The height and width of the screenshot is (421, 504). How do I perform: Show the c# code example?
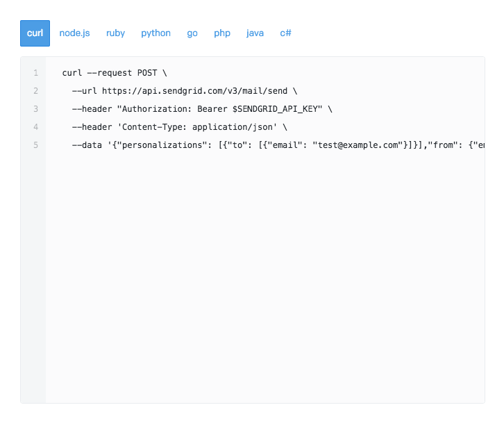[285, 33]
